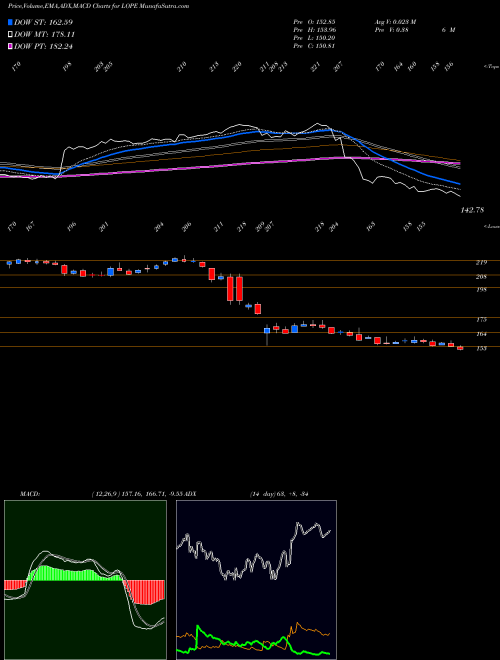Click the MACD panel label

pyautogui.click(x=29, y=494)
